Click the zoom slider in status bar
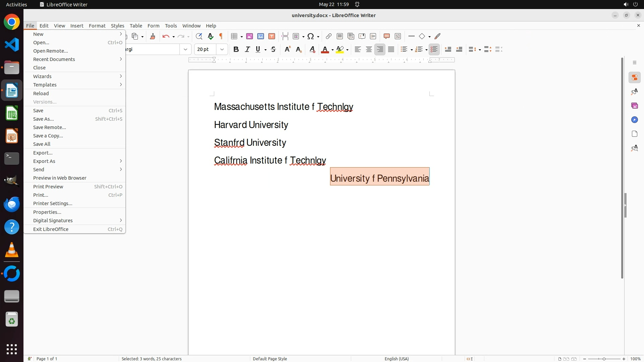The width and height of the screenshot is (644, 362). (x=604, y=359)
